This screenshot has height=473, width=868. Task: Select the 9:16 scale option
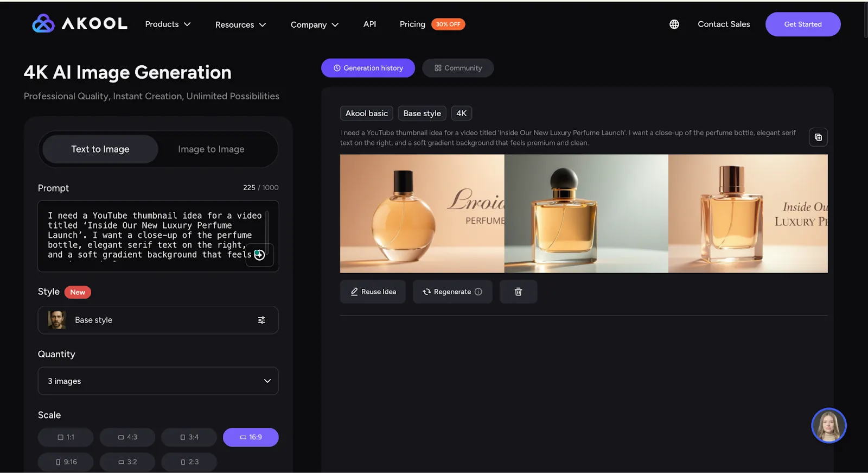tap(66, 462)
